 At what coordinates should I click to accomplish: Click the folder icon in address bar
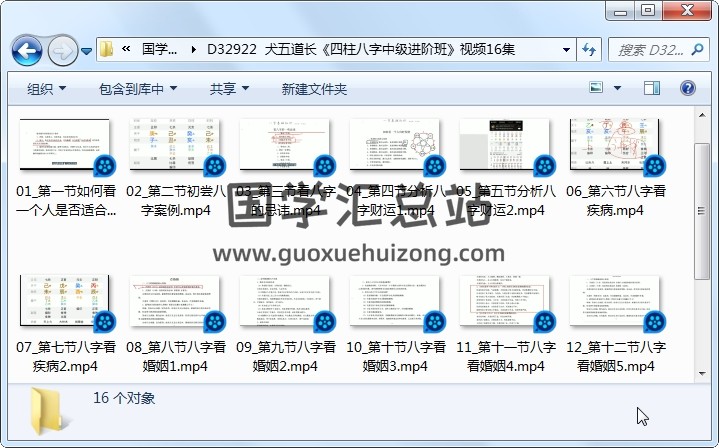[106, 49]
